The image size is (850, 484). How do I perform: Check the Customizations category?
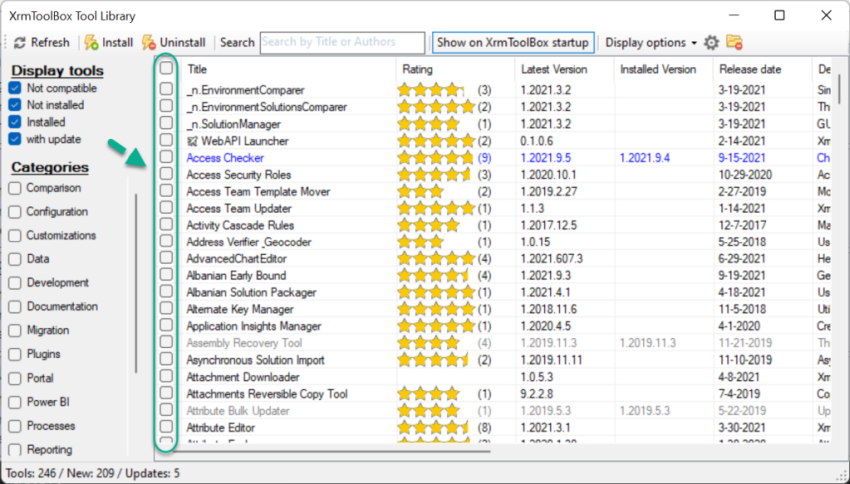coord(15,236)
